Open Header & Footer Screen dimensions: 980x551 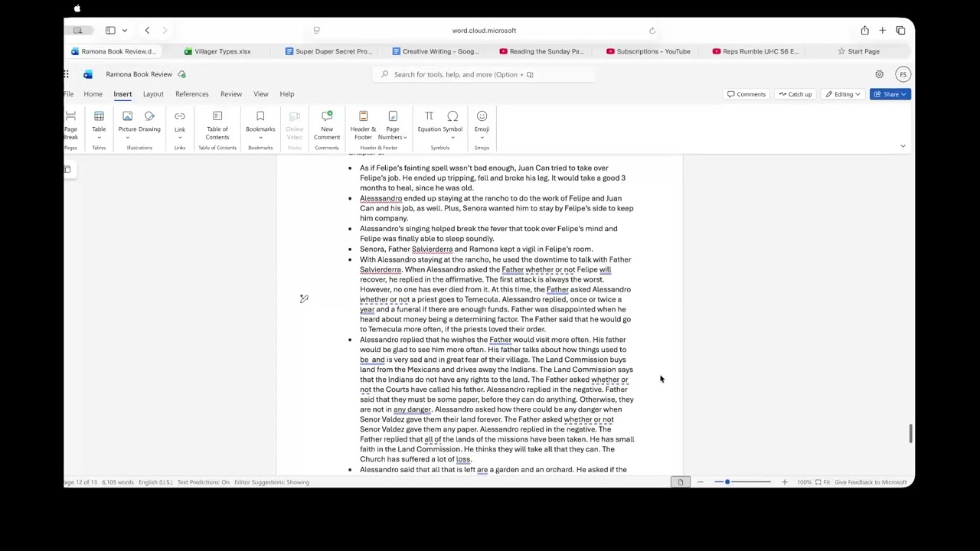(x=363, y=124)
